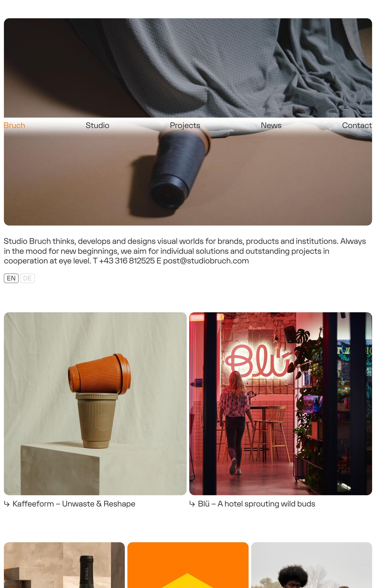Open the Contact page
376x588 pixels.
357,125
